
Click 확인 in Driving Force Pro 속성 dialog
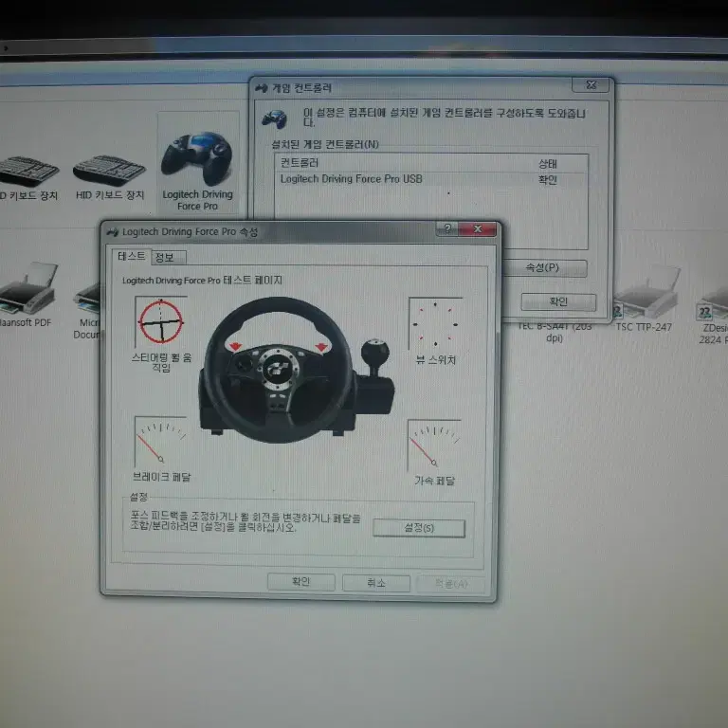click(x=300, y=582)
